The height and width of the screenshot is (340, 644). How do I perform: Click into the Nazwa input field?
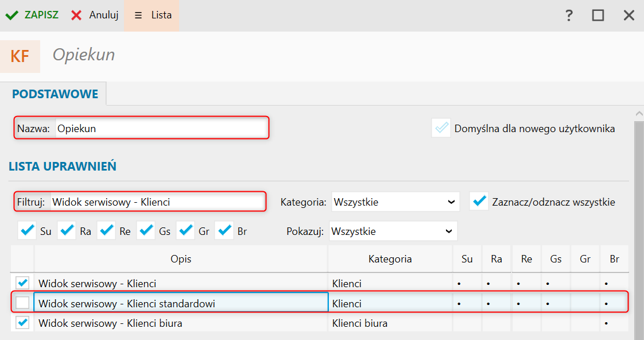tap(161, 128)
